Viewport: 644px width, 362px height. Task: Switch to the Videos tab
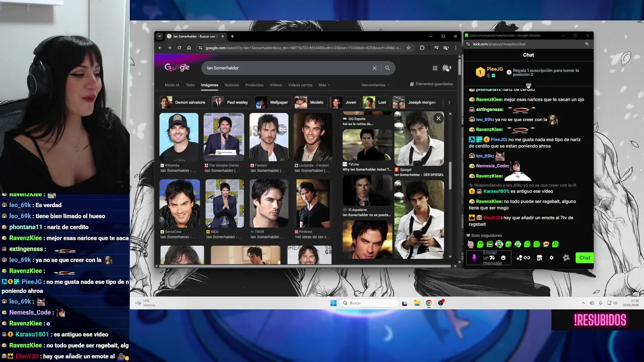(276, 85)
